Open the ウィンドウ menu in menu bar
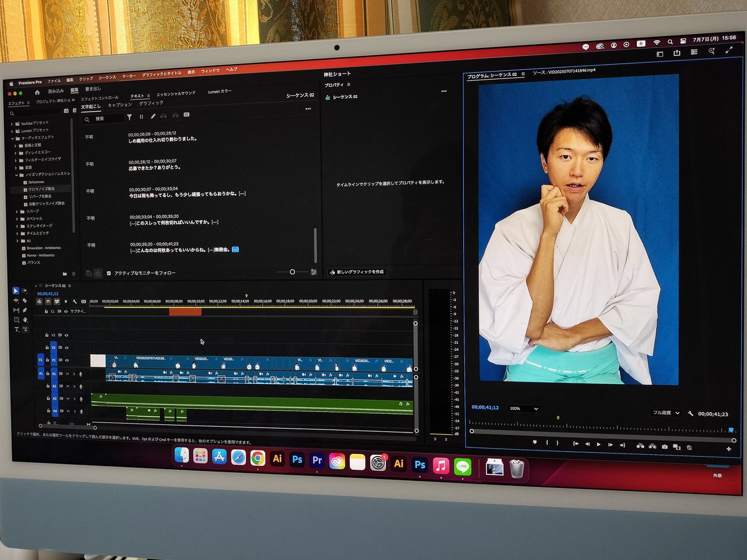The width and height of the screenshot is (747, 560). coord(210,71)
